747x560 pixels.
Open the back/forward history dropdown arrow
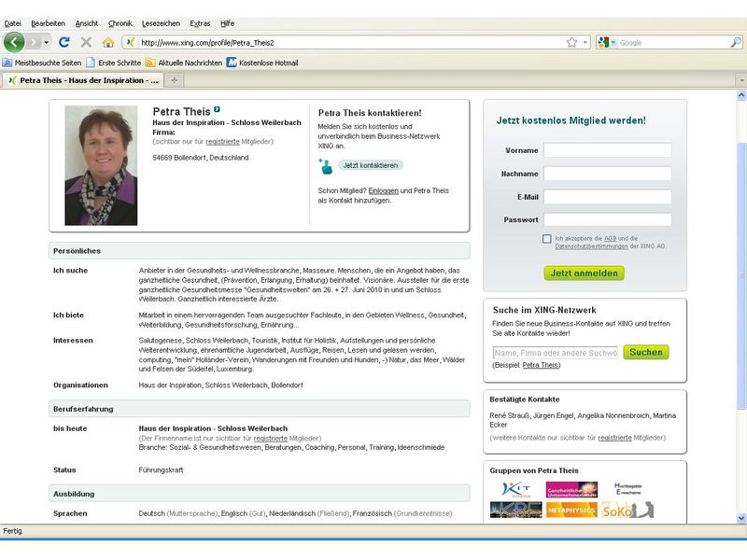(x=46, y=42)
